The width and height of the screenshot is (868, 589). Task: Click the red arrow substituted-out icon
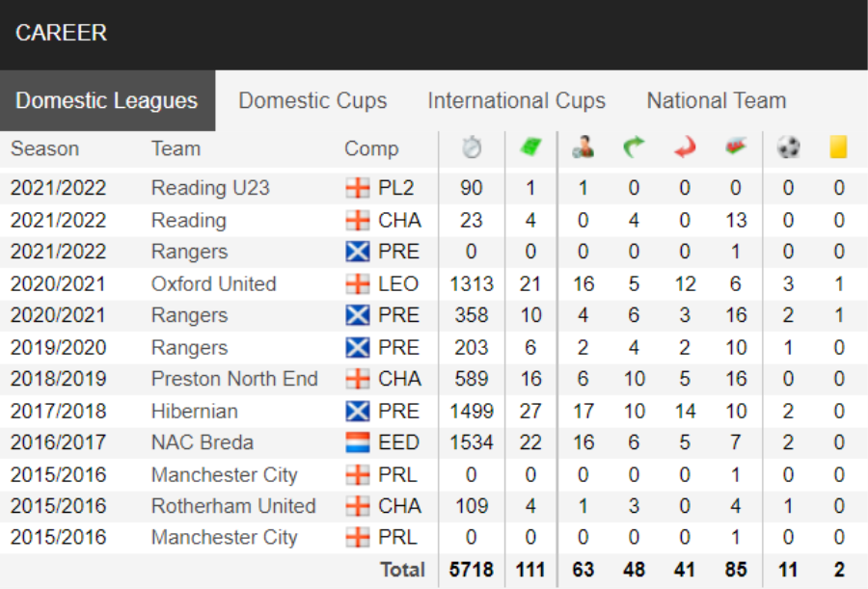pos(685,147)
